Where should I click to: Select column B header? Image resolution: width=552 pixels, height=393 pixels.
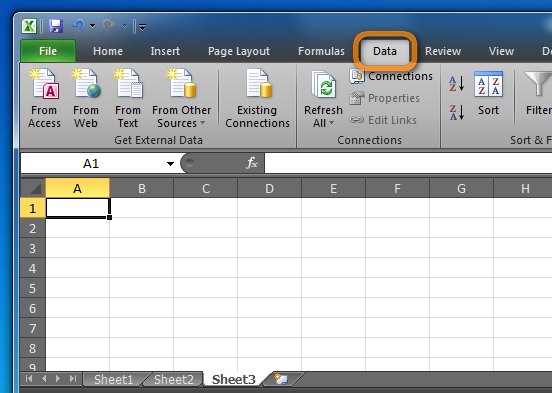142,188
